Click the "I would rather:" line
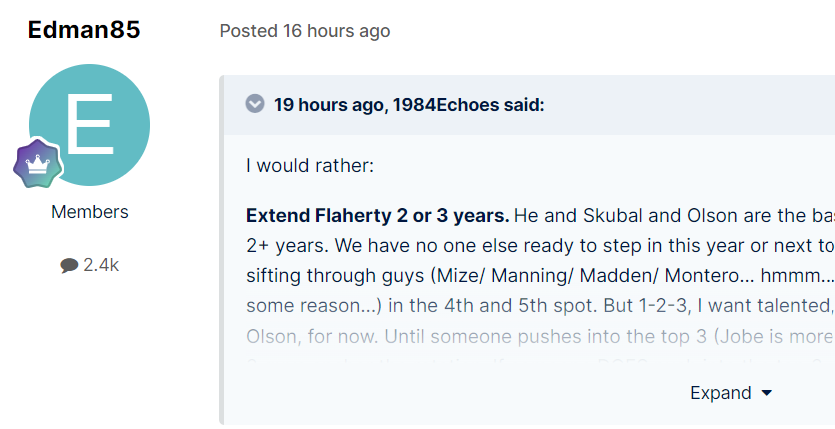This screenshot has width=835, height=429. click(310, 165)
